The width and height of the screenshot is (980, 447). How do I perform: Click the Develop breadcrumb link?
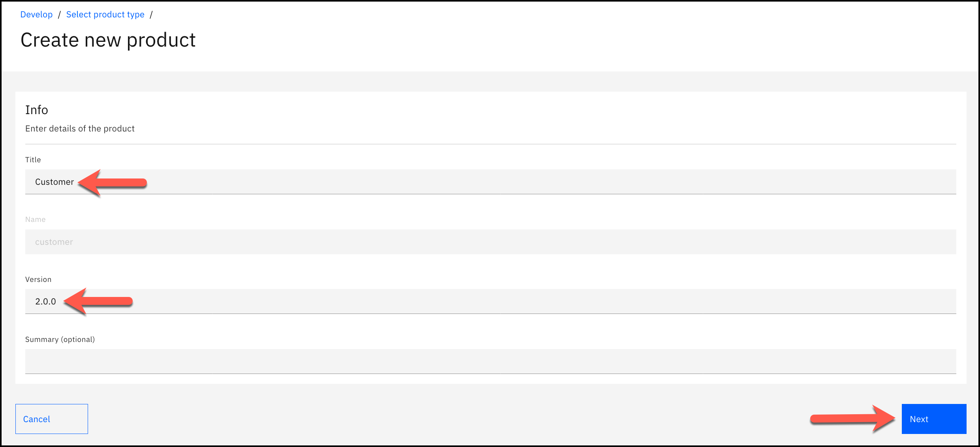36,15
